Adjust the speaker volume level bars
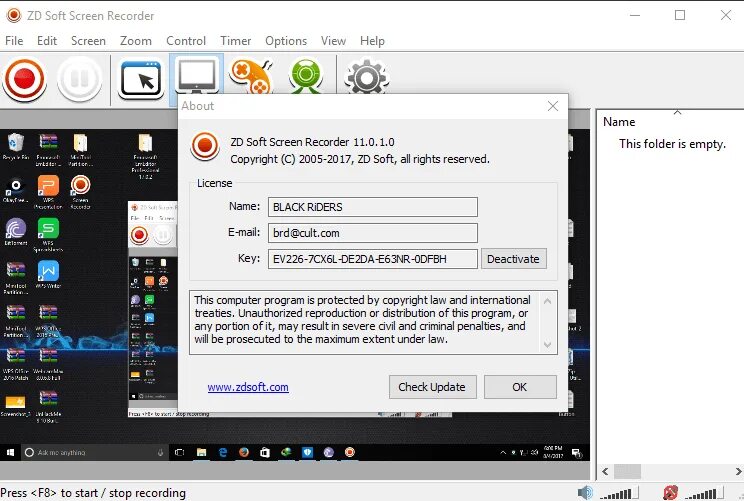Screen dimensions: 744x501 click(619, 493)
